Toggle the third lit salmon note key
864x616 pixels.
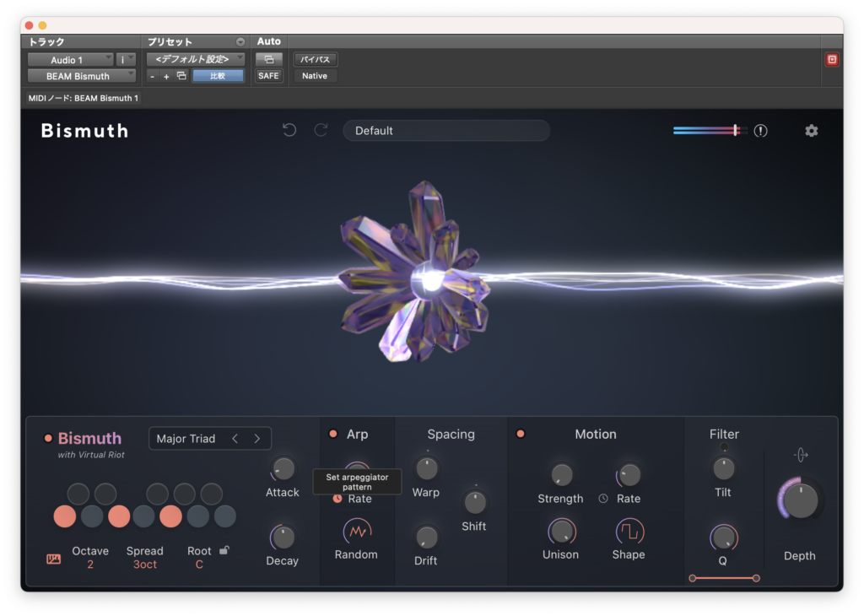[170, 516]
